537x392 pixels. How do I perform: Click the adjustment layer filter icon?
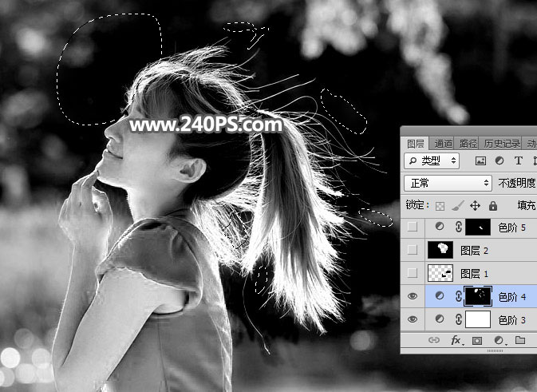point(499,160)
